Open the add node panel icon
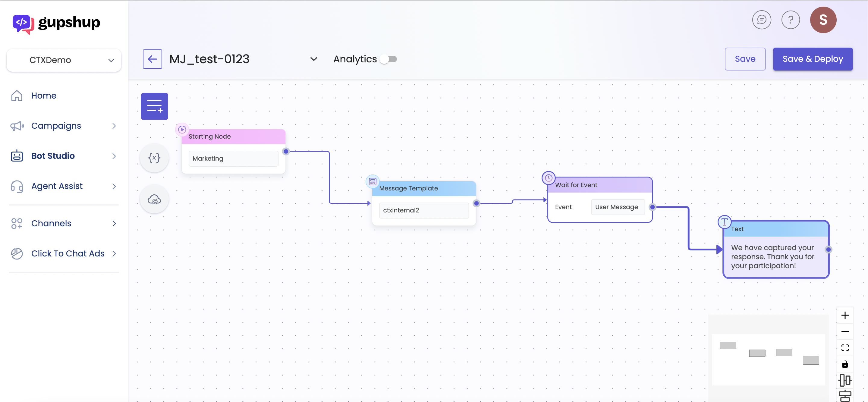This screenshot has height=402, width=868. click(154, 106)
